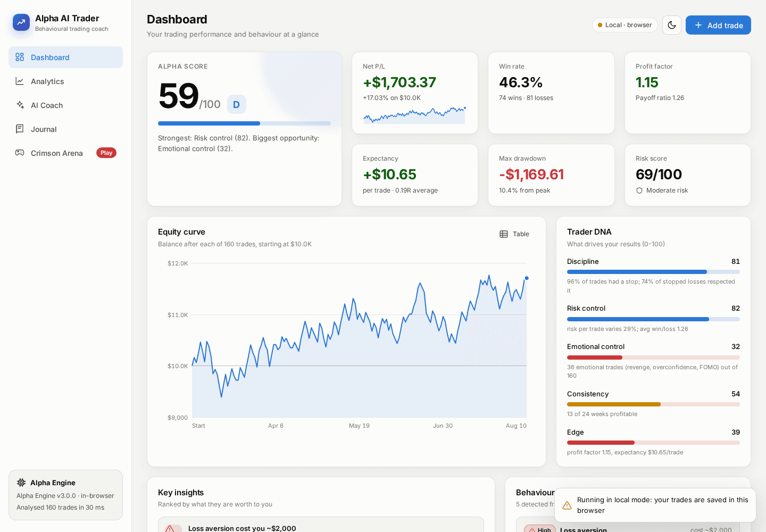
Task: Click the "Payoff ratio 1.26" text
Action: point(660,98)
